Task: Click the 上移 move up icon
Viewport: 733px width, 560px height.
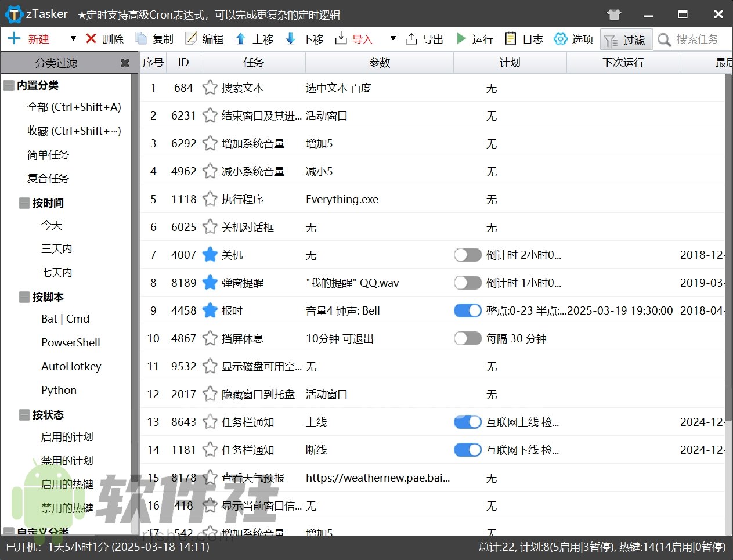Action: coord(240,39)
